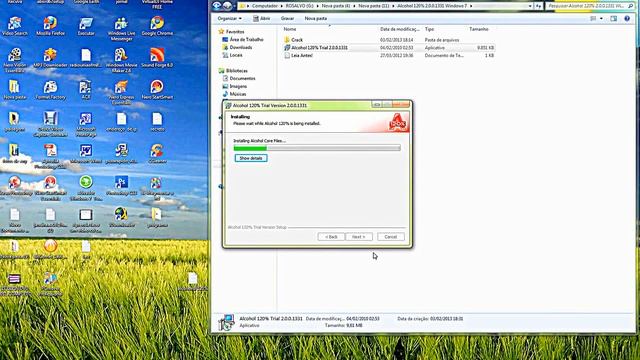Click the disabled Next button in setup

(359, 237)
